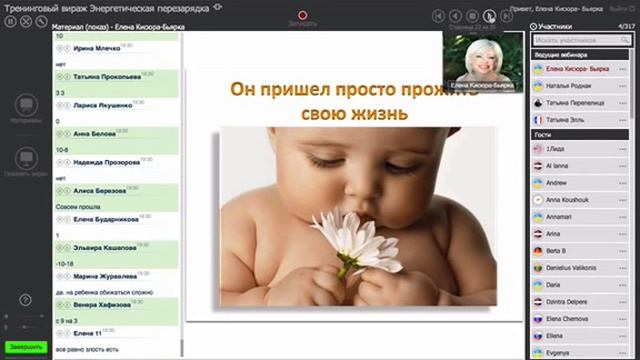Delete Елена Бударникова's chat message

click(x=60, y=219)
